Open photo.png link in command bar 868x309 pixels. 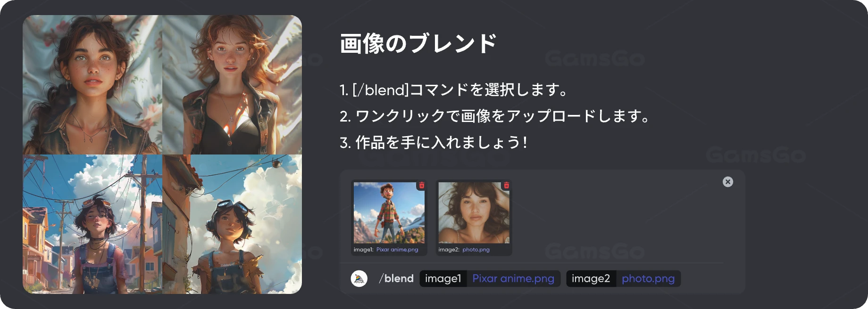coord(648,278)
